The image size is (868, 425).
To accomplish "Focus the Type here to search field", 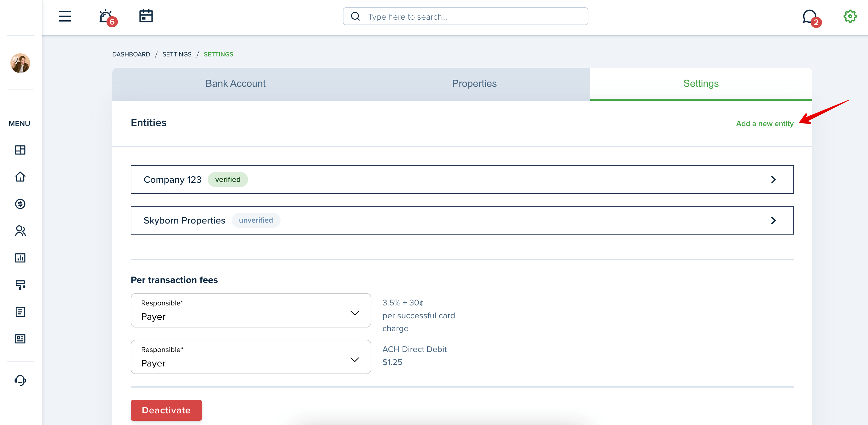I will click(x=465, y=16).
